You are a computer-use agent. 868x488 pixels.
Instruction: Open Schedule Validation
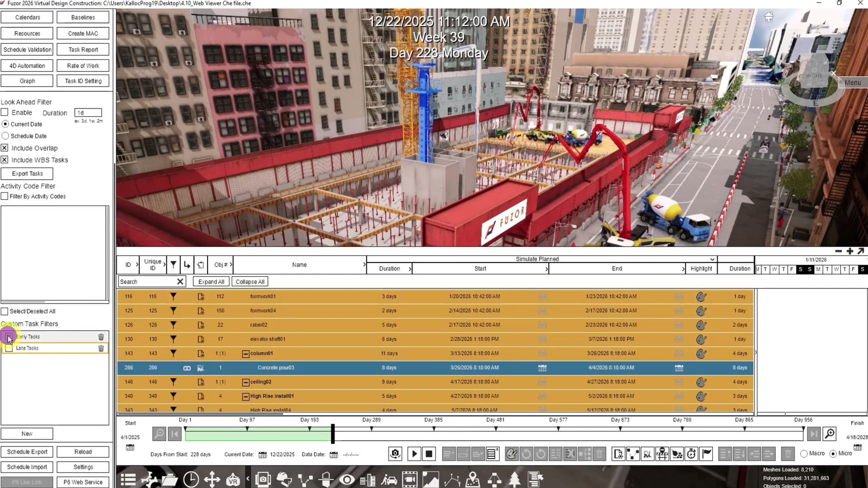pyautogui.click(x=27, y=50)
